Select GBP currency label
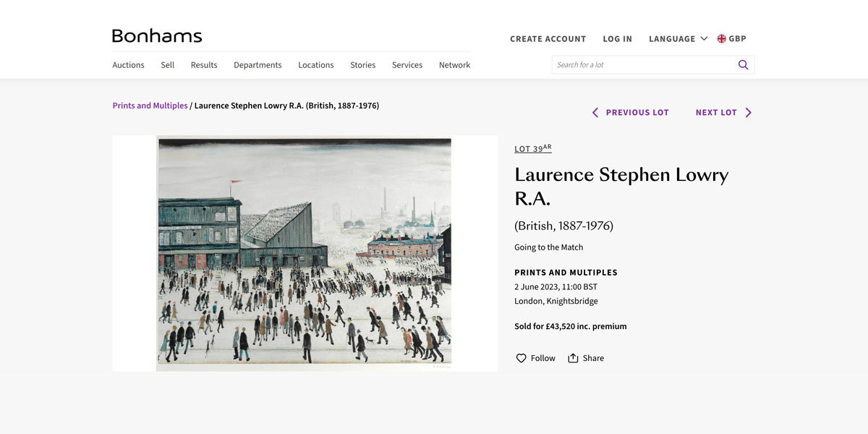The image size is (868, 434). tap(737, 39)
